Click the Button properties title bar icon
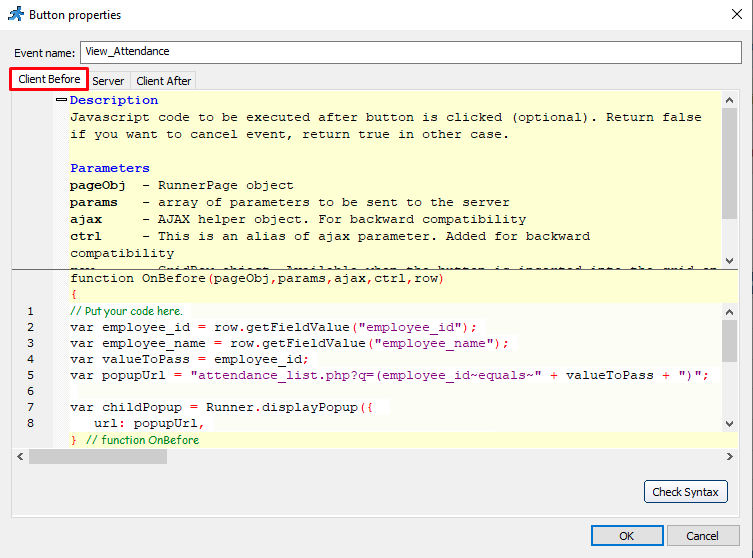Viewport: 753px width, 558px height. coord(15,15)
